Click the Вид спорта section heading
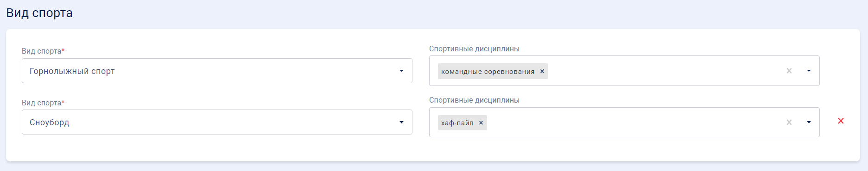This screenshot has width=868, height=171. tap(39, 13)
